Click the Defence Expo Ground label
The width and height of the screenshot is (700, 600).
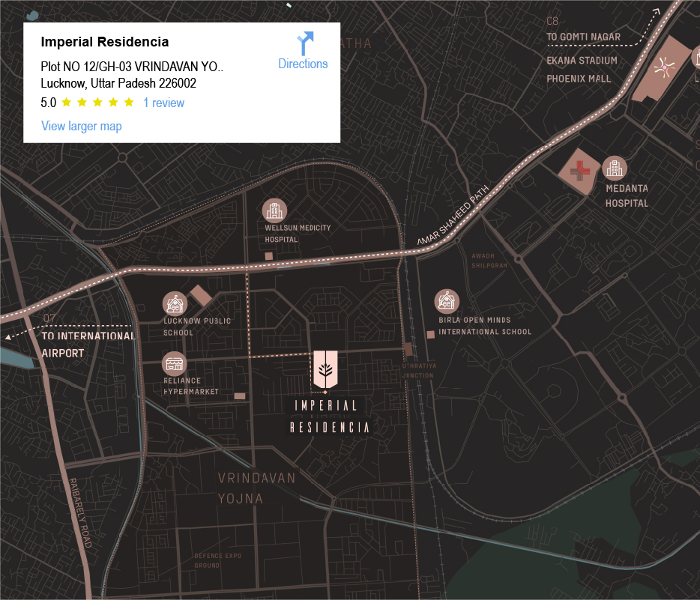point(218,560)
